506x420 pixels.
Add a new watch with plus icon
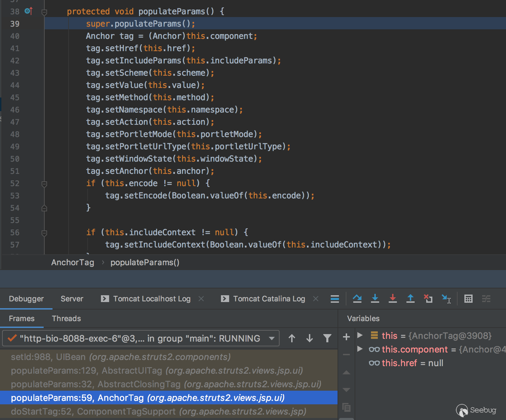346,337
